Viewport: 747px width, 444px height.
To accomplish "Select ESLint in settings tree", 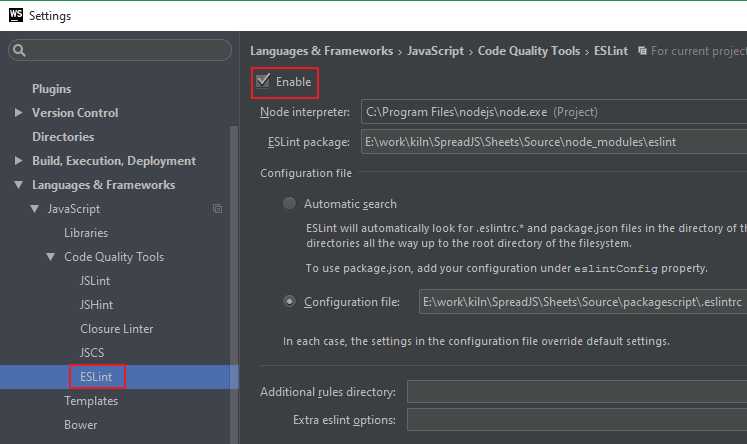I will point(96,377).
